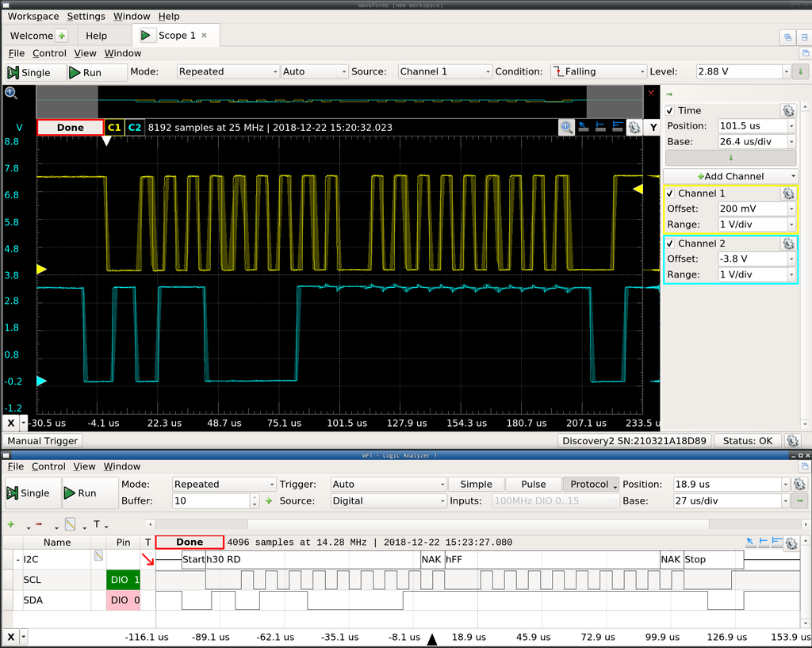Open Channel 2 settings gear
Viewport: 812px width, 648px height.
click(788, 243)
